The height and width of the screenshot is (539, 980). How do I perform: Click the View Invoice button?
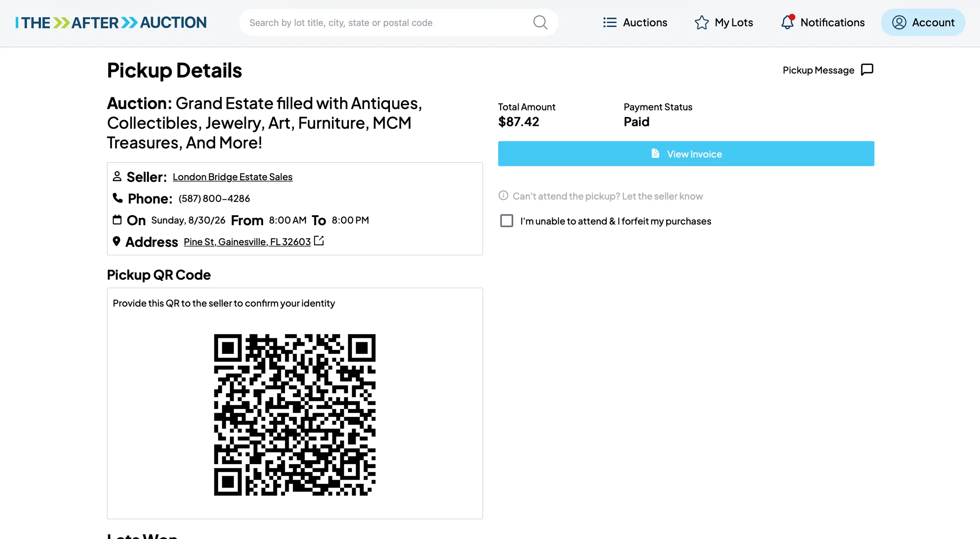pos(686,154)
